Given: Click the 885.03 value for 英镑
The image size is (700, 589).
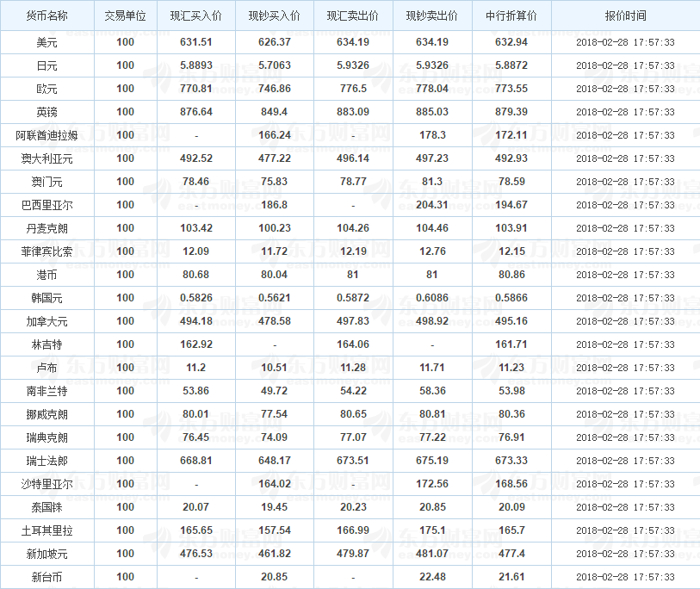Looking at the screenshot, I should tap(431, 112).
